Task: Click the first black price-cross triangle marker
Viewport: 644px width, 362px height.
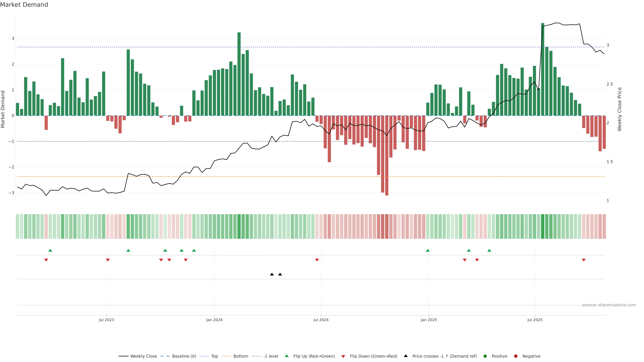Action: click(272, 274)
